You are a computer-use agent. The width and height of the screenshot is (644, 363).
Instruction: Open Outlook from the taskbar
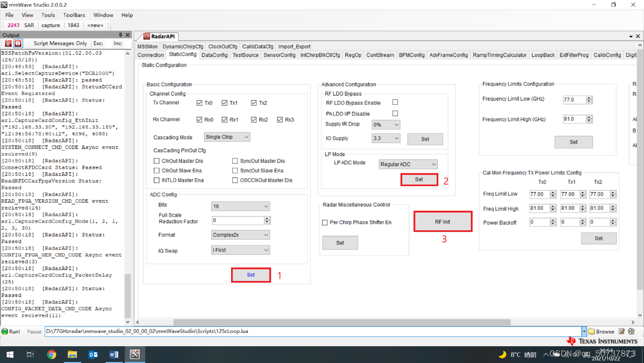click(x=93, y=354)
